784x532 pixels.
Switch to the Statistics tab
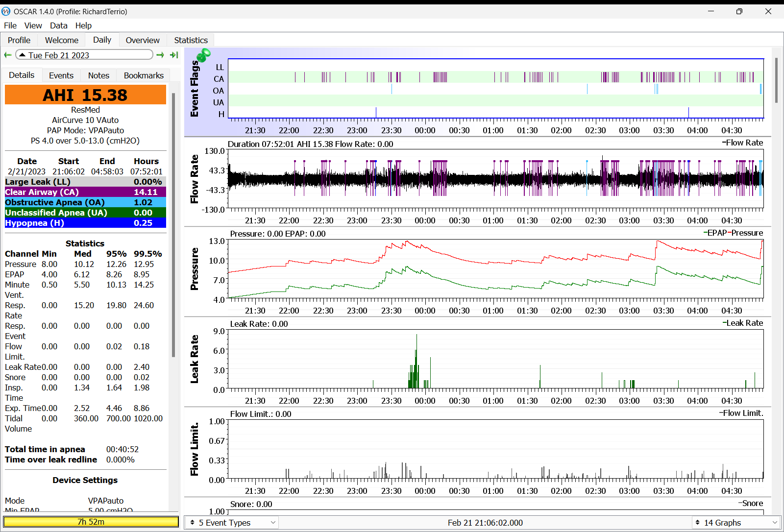coord(191,40)
